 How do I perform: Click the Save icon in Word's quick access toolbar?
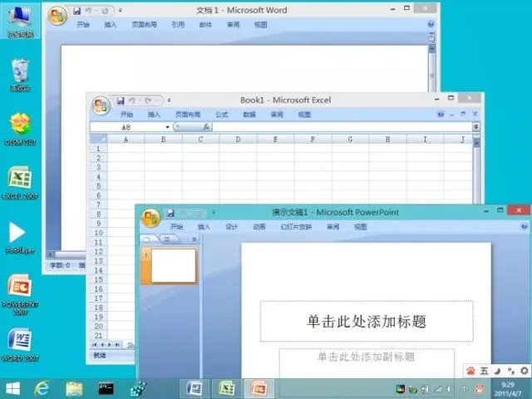tap(77, 11)
